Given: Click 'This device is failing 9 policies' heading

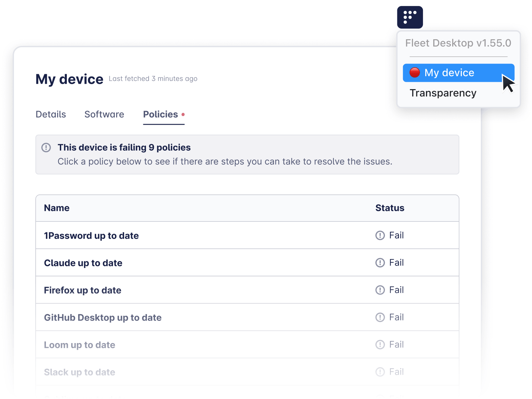Looking at the screenshot, I should tap(124, 147).
